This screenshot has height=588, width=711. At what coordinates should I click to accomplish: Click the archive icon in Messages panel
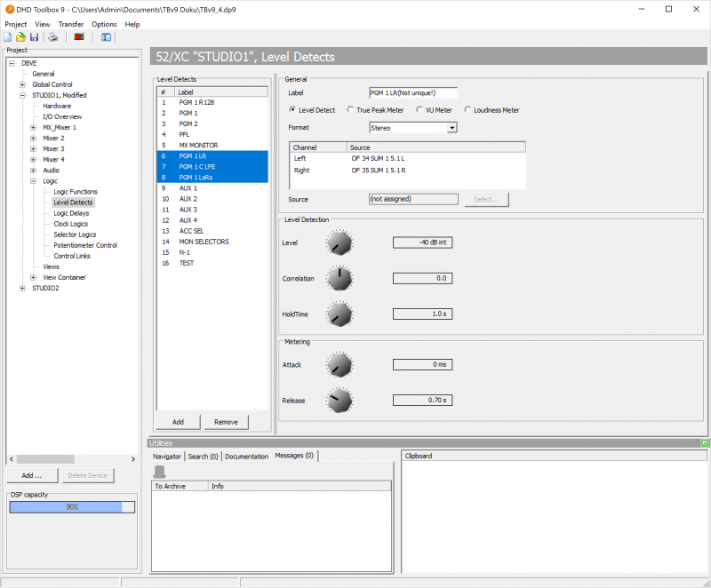pyautogui.click(x=161, y=471)
